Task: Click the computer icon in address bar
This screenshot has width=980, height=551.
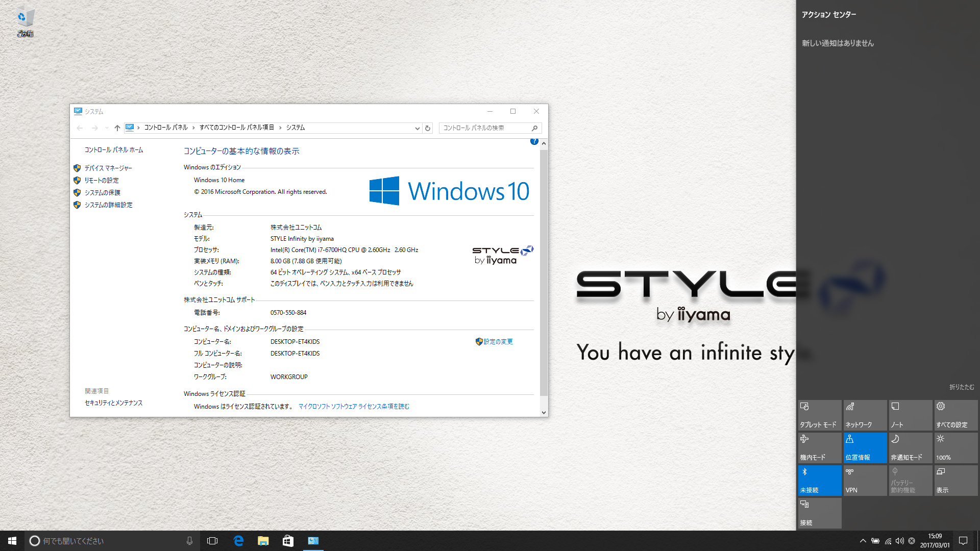Action: [130, 128]
